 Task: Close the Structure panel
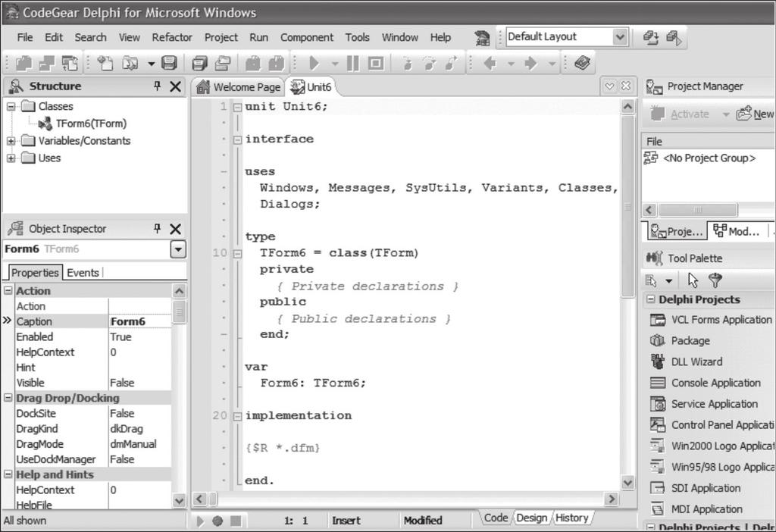pos(175,86)
